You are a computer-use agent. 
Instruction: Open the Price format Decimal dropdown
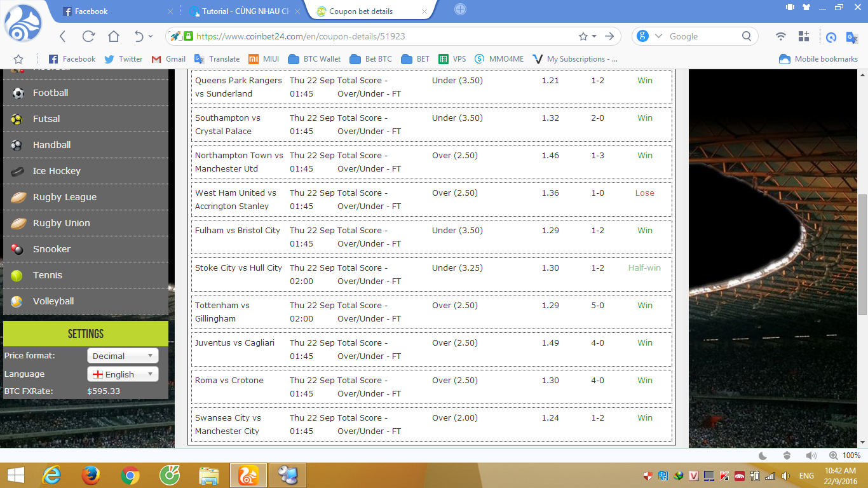coord(123,356)
